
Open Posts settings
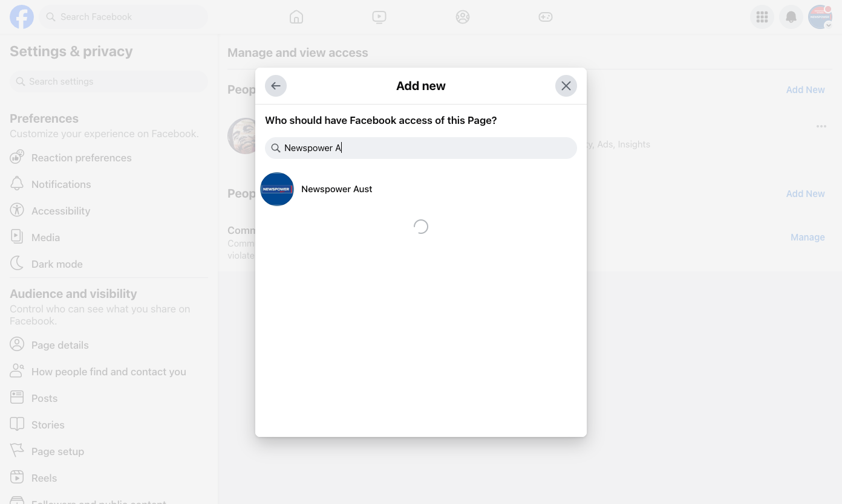coord(109,398)
